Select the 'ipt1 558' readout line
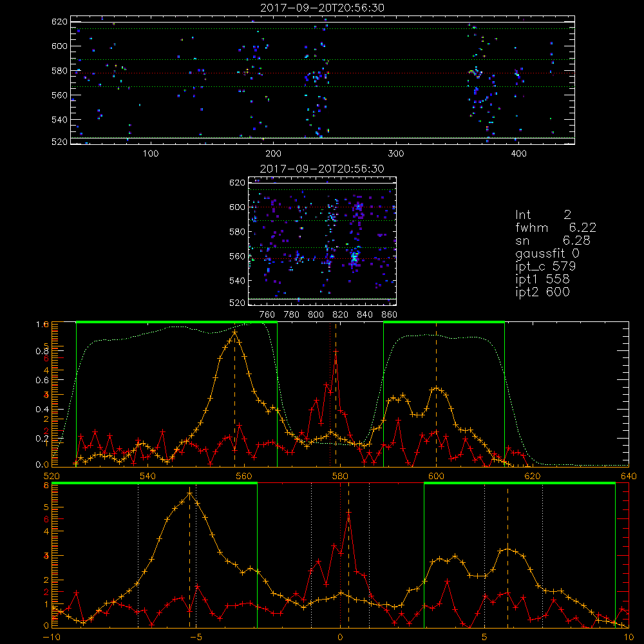This screenshot has width=644, height=644. point(542,279)
